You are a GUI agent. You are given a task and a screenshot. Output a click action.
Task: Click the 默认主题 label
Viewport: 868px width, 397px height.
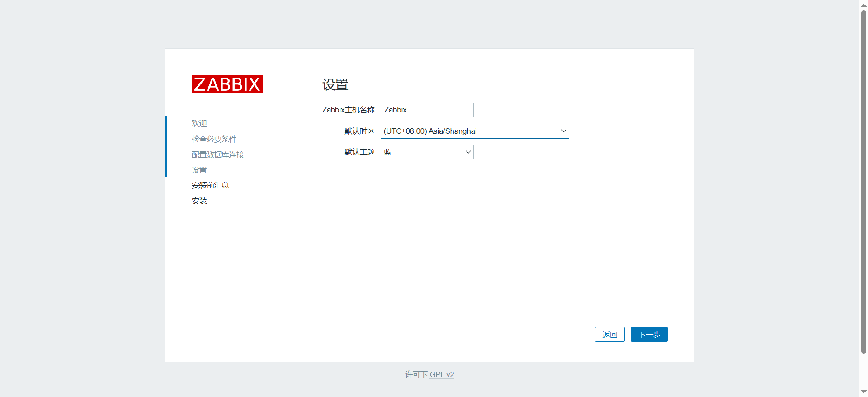pos(359,152)
